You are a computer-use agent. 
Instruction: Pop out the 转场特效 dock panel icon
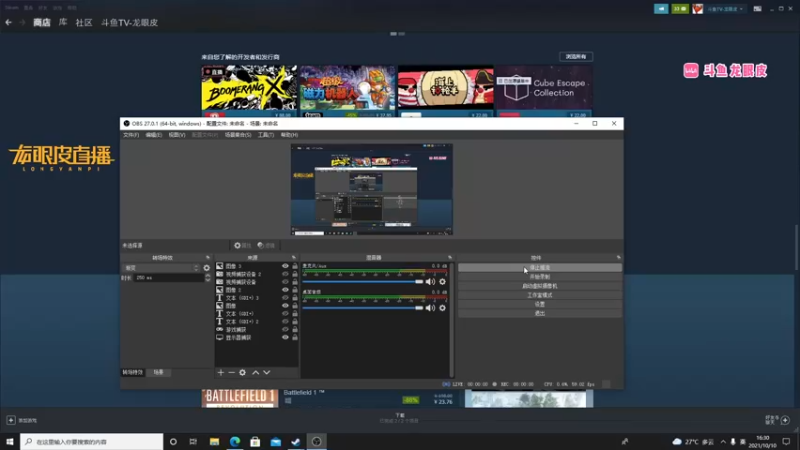208,258
